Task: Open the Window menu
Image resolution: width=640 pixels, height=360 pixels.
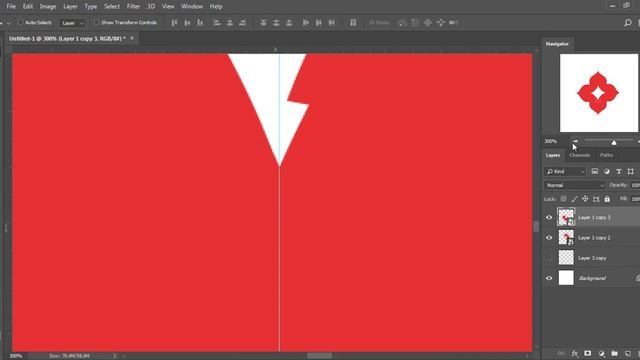Action: [192, 7]
